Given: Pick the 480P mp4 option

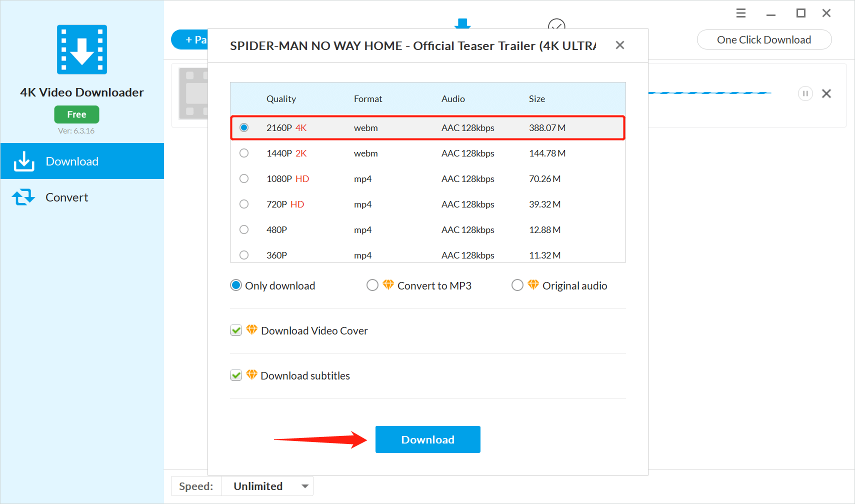Looking at the screenshot, I should click(244, 229).
